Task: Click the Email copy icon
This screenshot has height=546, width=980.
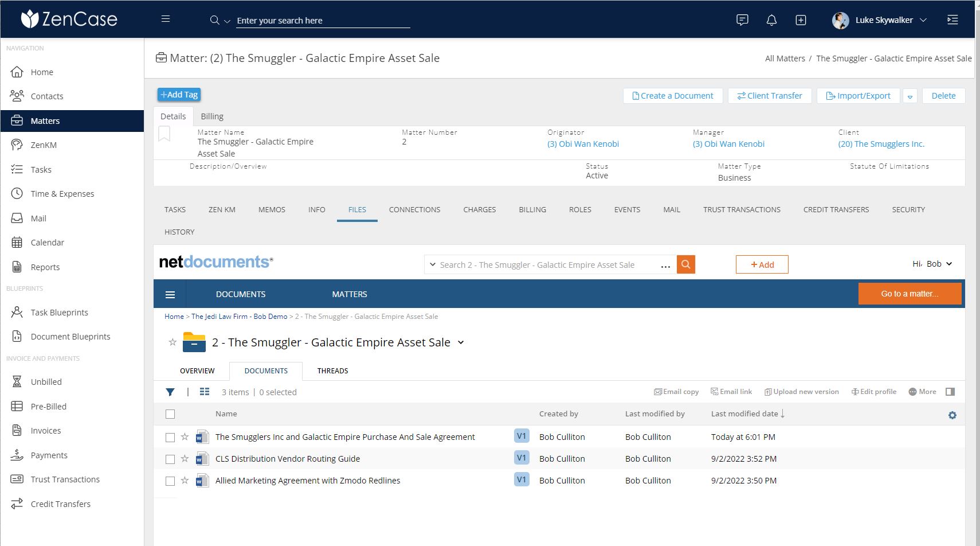Action: 658,391
